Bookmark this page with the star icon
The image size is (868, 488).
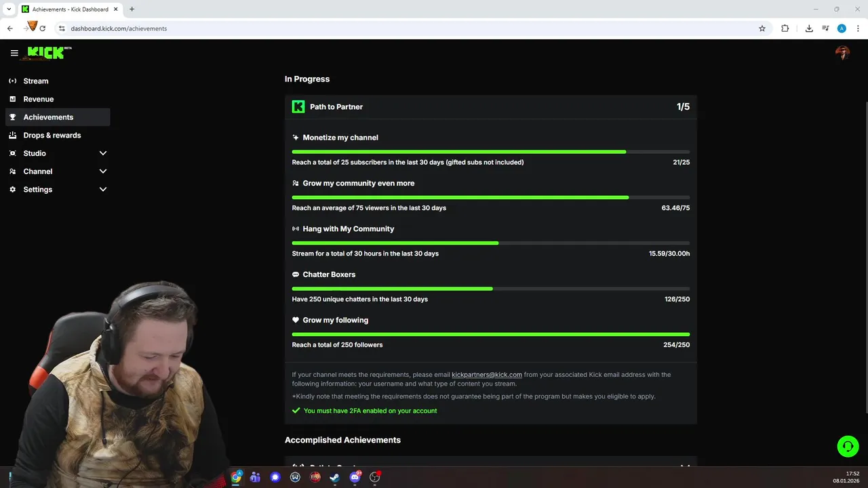(762, 28)
